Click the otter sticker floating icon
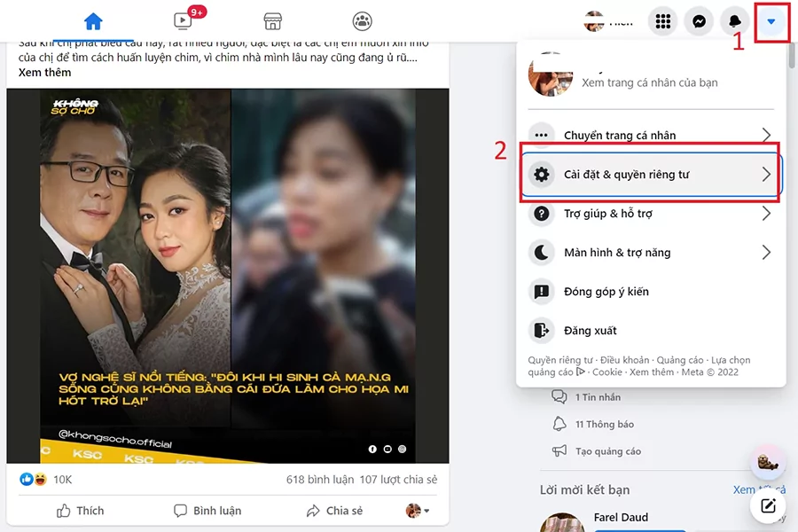This screenshot has height=532, width=798. coord(768,463)
